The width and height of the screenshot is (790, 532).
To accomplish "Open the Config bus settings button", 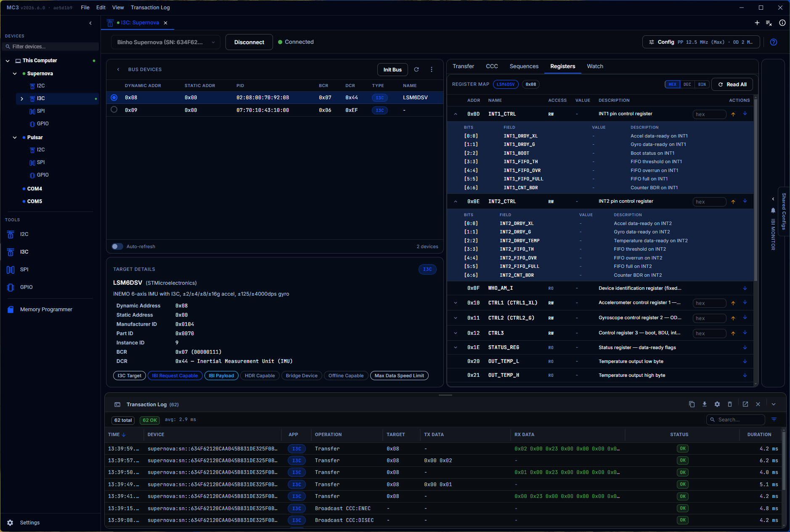I will [x=701, y=42].
